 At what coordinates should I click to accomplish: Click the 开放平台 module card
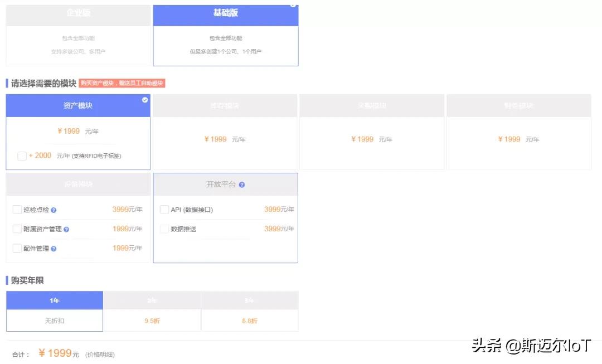click(225, 217)
